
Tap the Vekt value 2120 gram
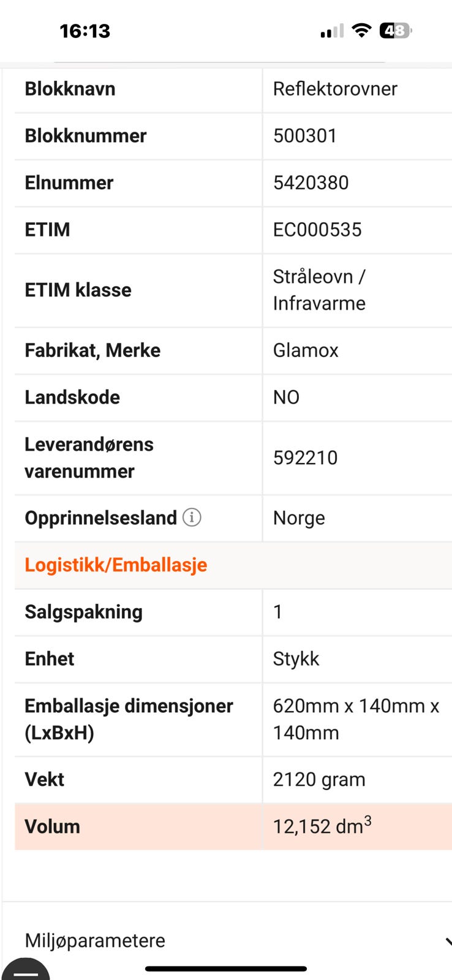coord(319,779)
